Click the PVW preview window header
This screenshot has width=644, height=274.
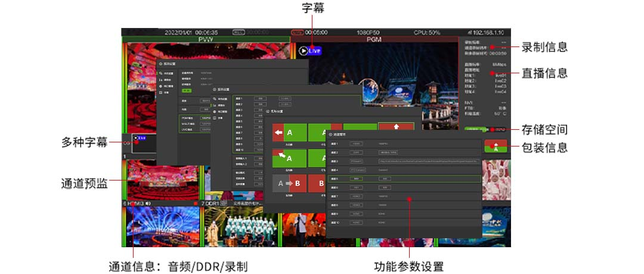pyautogui.click(x=206, y=39)
